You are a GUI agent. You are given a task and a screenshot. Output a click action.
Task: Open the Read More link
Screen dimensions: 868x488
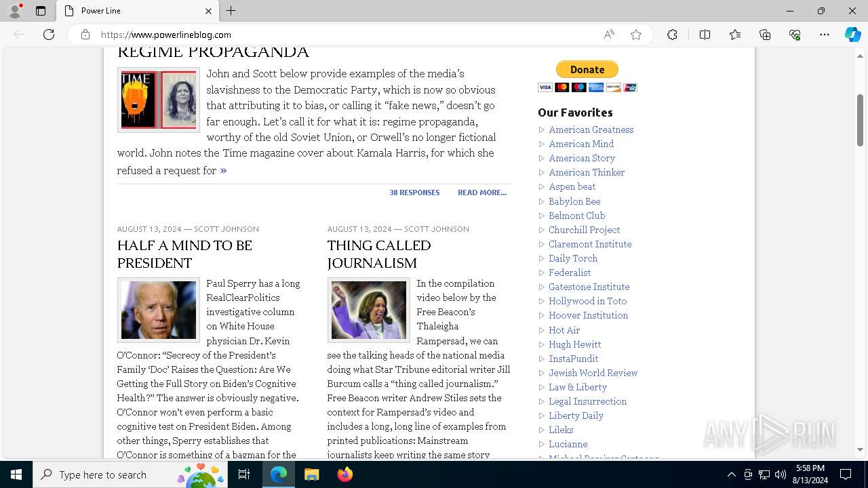[482, 192]
